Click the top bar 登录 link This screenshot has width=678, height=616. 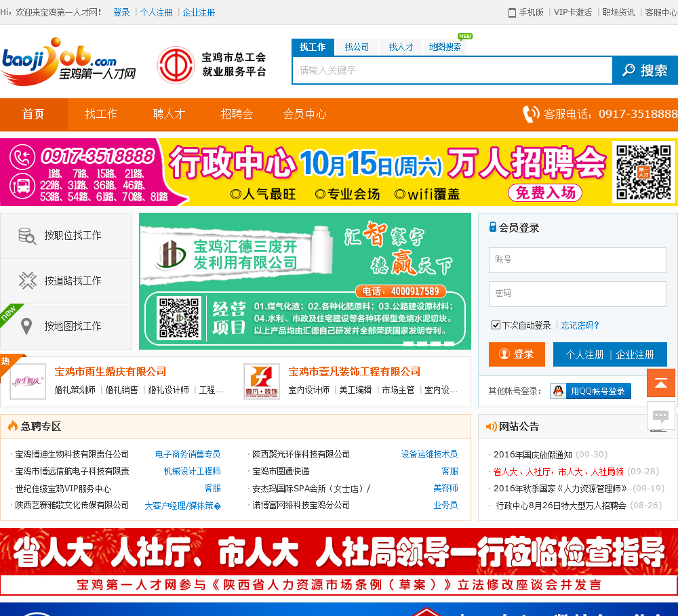point(121,12)
